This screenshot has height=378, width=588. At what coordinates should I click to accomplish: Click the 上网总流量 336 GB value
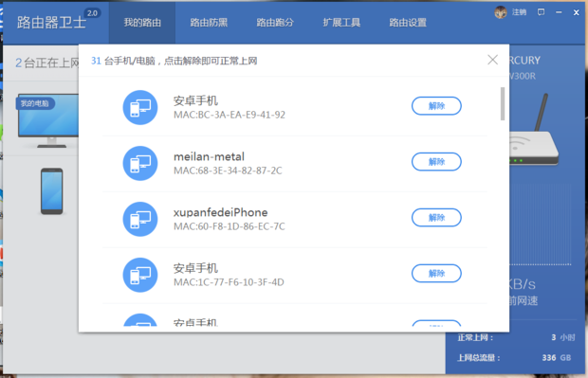point(557,358)
